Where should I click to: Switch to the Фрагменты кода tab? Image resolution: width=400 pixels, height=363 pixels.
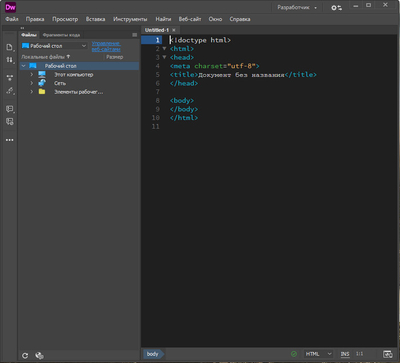61,35
